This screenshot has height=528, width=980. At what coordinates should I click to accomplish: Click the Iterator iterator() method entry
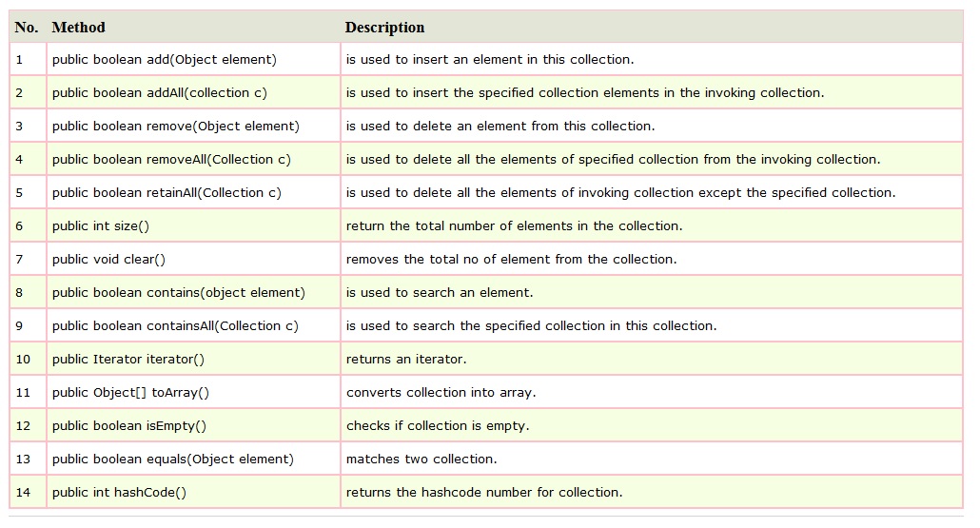click(x=127, y=360)
